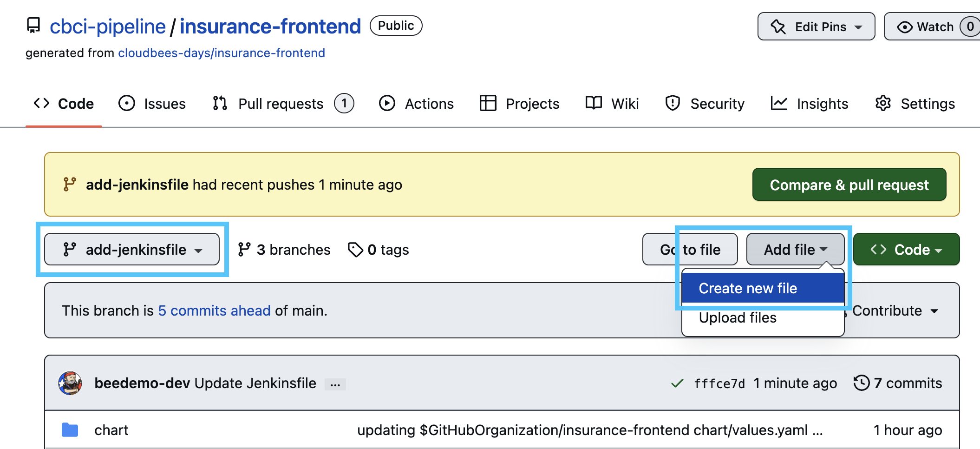Click the eye icon on Watch button
Image resolution: width=980 pixels, height=449 pixels.
[904, 27]
